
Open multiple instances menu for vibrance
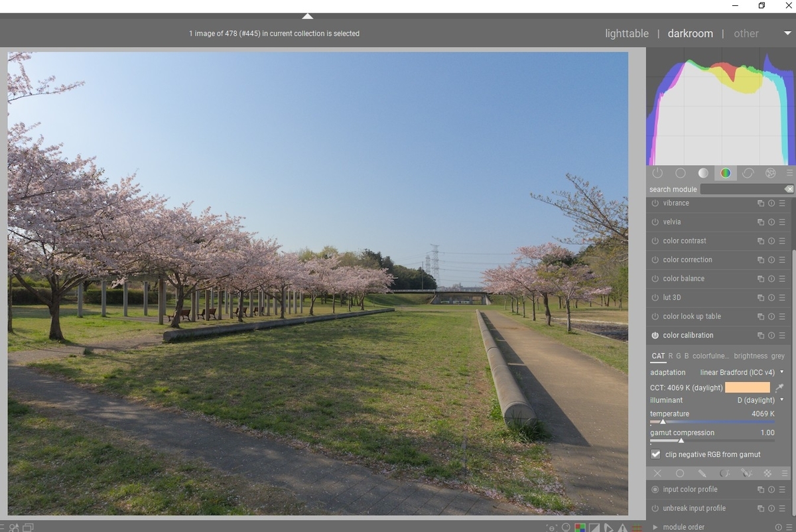(x=761, y=204)
